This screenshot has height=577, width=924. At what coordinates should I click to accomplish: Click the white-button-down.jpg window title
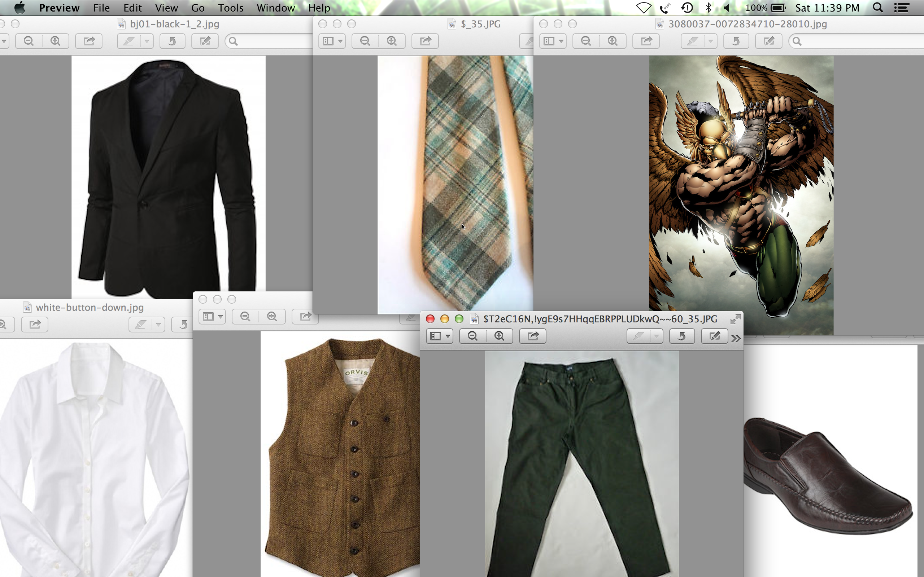(x=90, y=308)
